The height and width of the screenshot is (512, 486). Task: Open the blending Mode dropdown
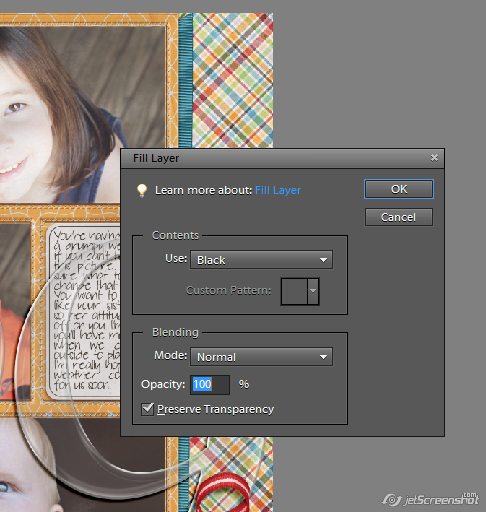point(261,357)
